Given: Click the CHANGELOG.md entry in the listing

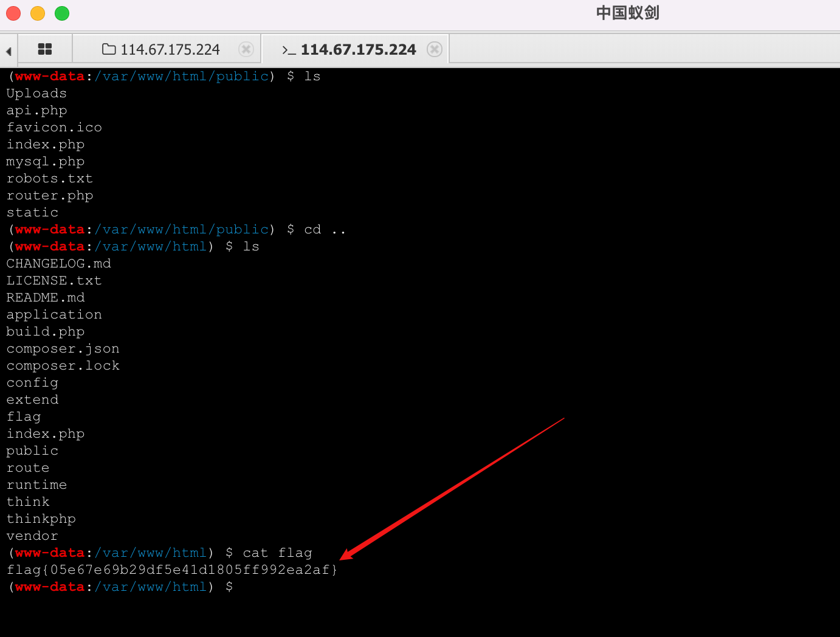Looking at the screenshot, I should click(58, 263).
